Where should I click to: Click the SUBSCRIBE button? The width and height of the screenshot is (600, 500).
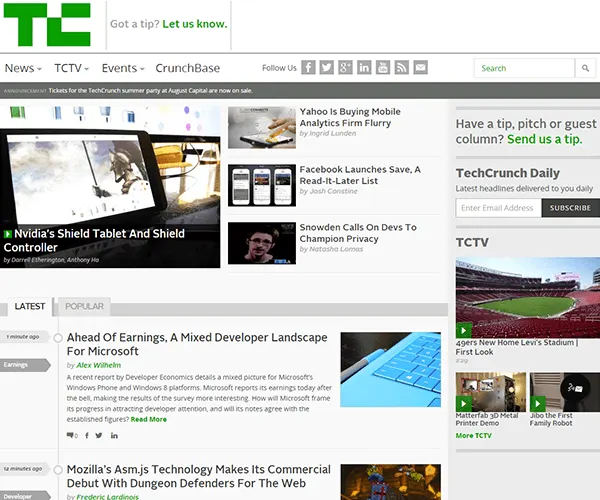pos(571,208)
